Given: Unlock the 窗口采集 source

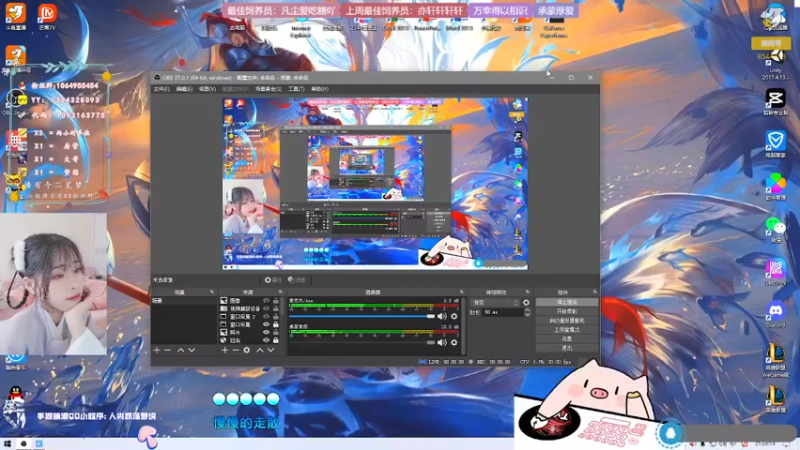Looking at the screenshot, I should point(276,324).
